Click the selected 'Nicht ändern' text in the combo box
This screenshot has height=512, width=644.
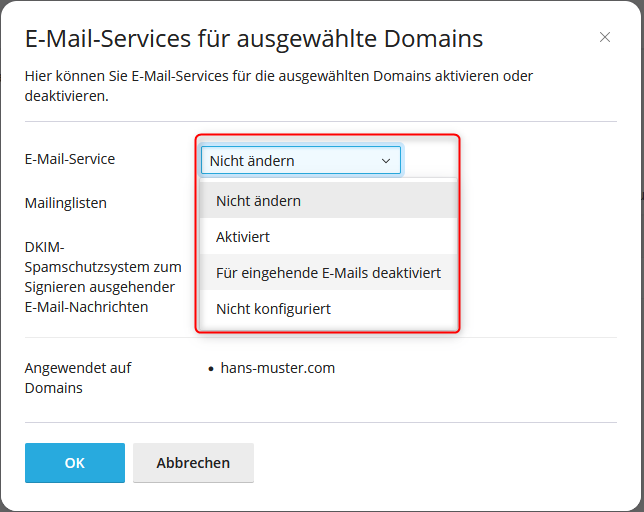[x=252, y=161]
